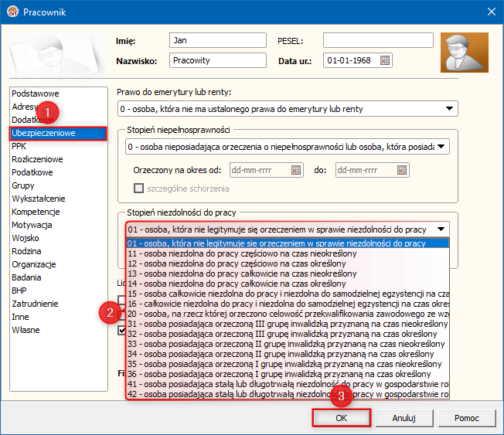Show the Zatrudnienie section

[58, 304]
